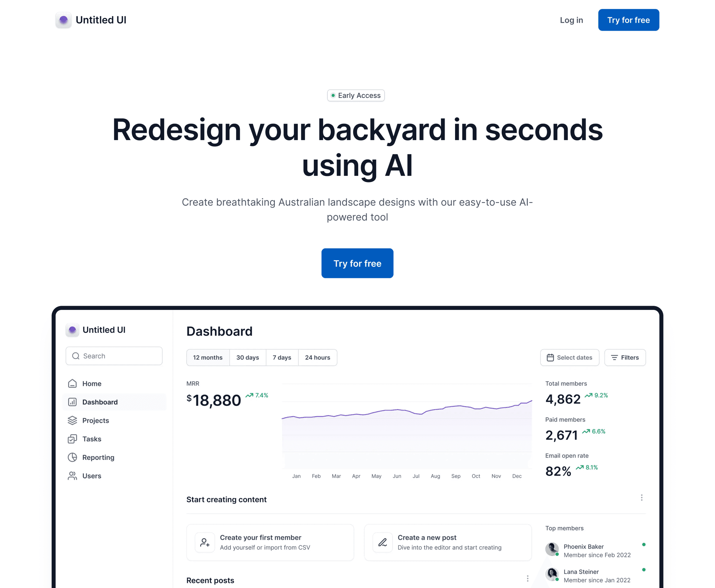Click the Tasks checkbox icon in sidebar
The image size is (715, 588).
coord(72,439)
